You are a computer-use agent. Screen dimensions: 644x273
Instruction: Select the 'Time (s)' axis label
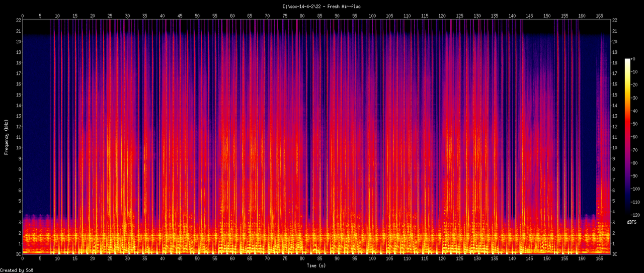[x=316, y=265]
